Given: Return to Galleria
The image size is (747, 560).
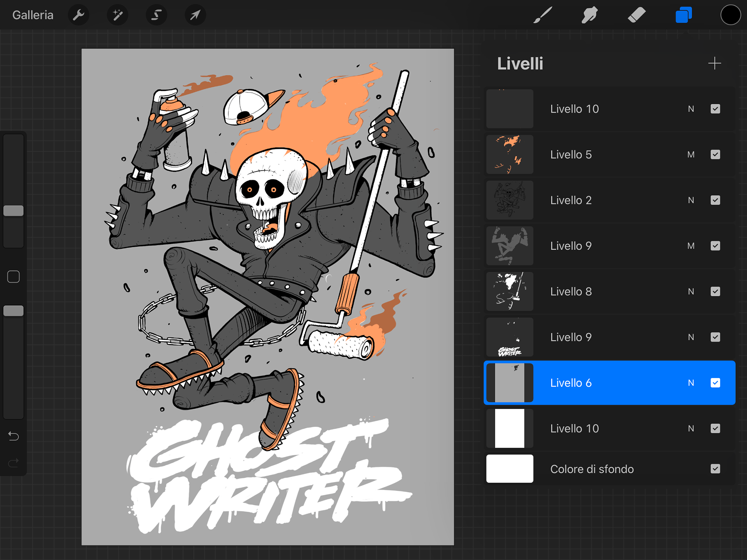Looking at the screenshot, I should point(33,15).
